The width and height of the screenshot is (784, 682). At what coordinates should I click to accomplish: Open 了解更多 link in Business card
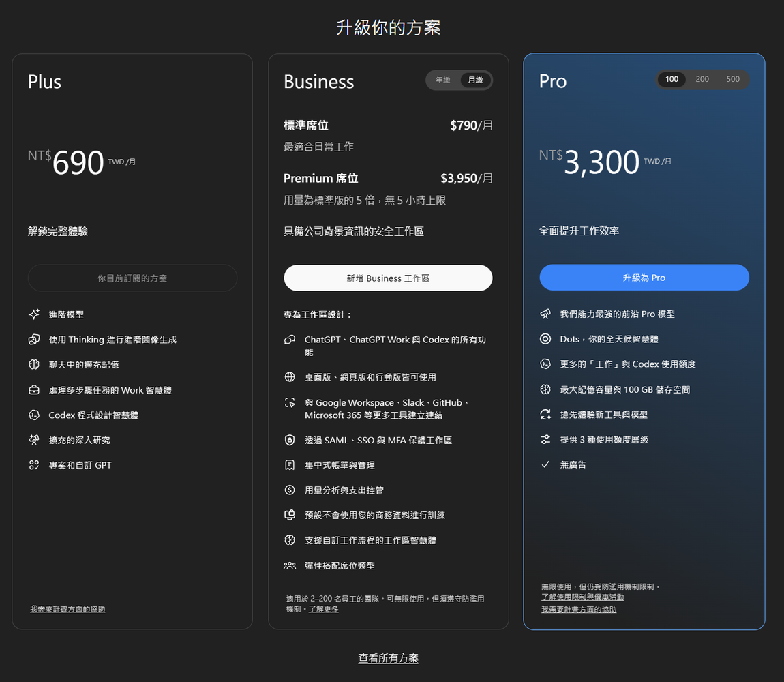pyautogui.click(x=324, y=609)
